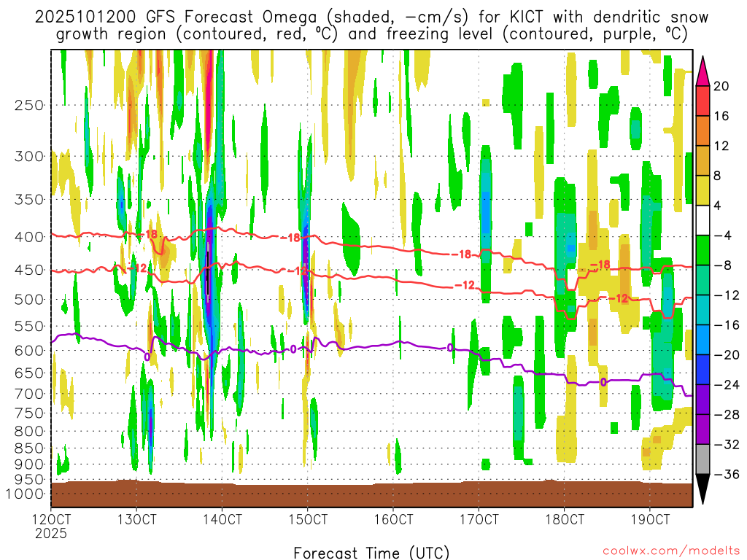Click the cyan colorbar segment between -12 and -16
747x560 pixels.
703,310
